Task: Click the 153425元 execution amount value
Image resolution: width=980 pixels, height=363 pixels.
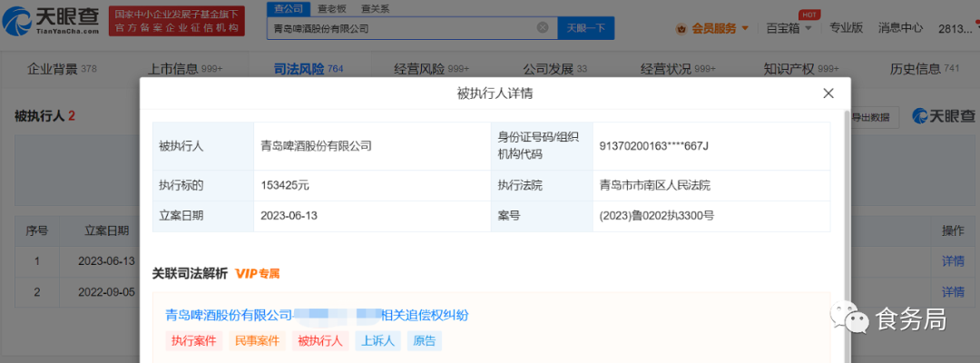Action: point(286,185)
